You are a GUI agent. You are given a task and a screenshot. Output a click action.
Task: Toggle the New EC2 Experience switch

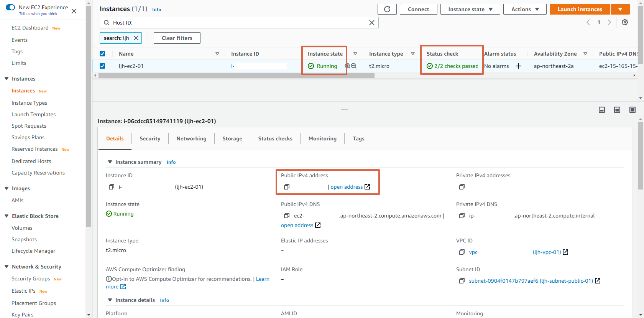(10, 7)
